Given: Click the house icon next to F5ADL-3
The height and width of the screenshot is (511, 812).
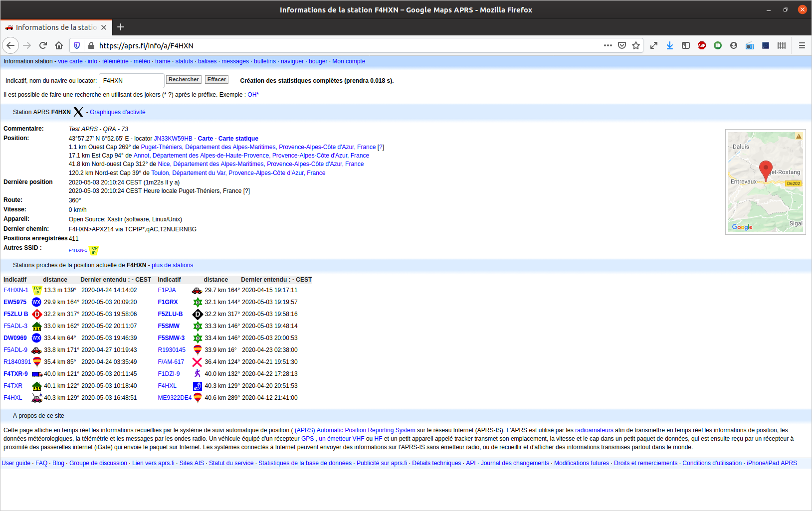Looking at the screenshot, I should [x=36, y=326].
